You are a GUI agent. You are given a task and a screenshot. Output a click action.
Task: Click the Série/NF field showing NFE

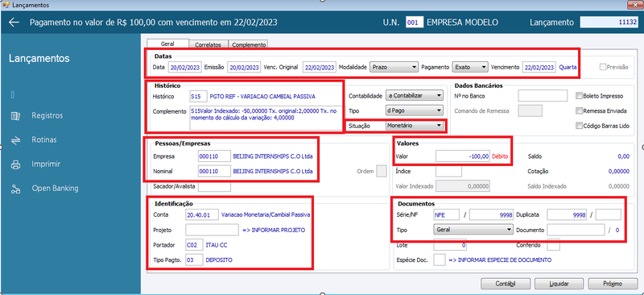click(x=446, y=214)
